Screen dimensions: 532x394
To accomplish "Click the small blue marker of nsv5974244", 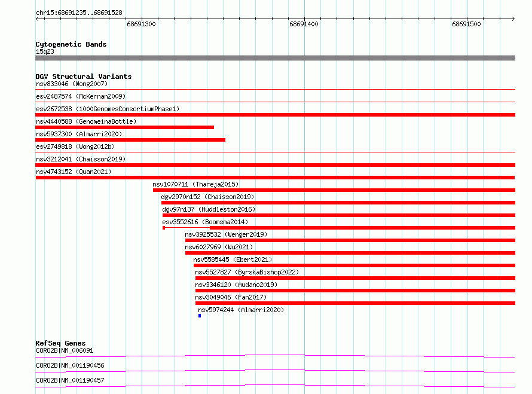I will pyautogui.click(x=200, y=316).
